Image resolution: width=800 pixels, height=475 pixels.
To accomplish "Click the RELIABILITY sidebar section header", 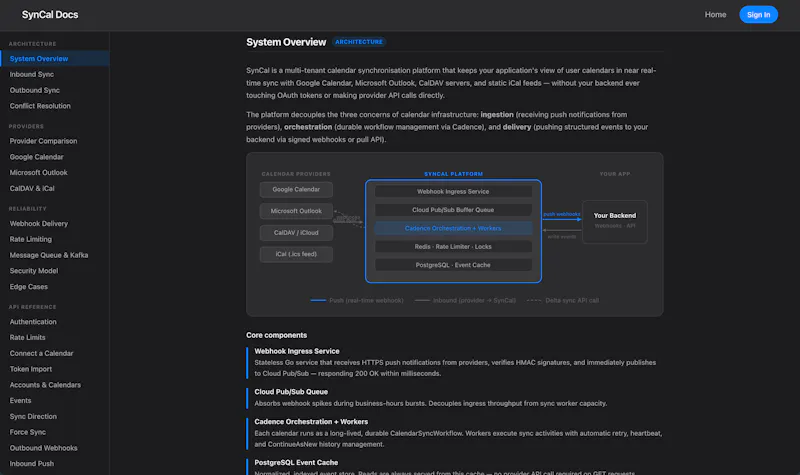I will point(28,209).
